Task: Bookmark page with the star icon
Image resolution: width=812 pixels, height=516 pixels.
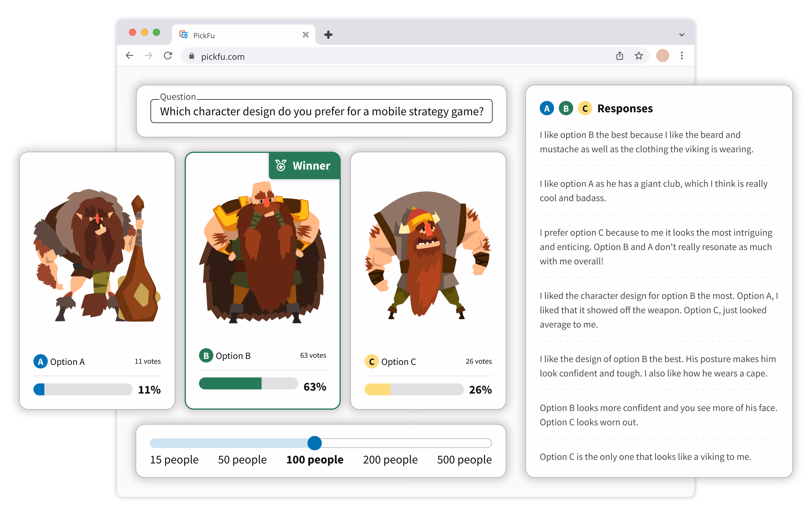Action: 638,56
